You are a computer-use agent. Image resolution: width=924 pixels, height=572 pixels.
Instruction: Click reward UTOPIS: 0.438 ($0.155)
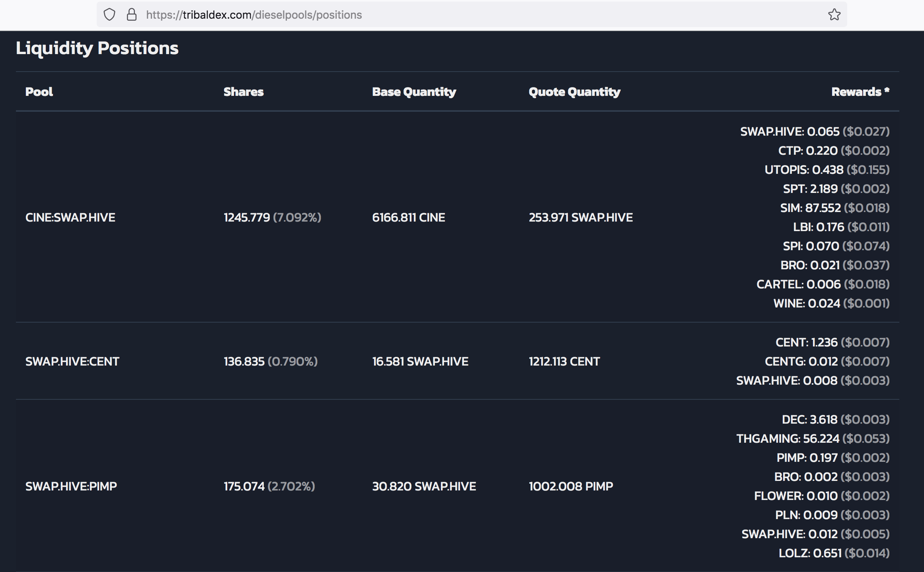827,170
